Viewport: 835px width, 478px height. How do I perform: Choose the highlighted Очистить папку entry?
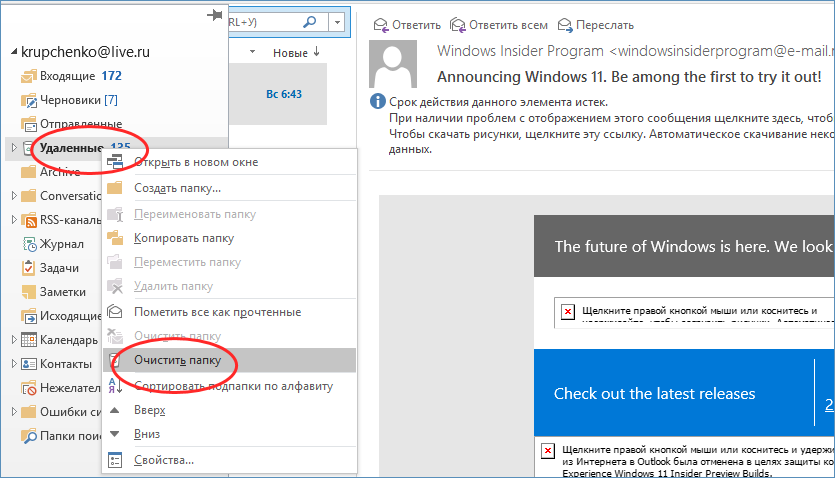tap(229, 360)
